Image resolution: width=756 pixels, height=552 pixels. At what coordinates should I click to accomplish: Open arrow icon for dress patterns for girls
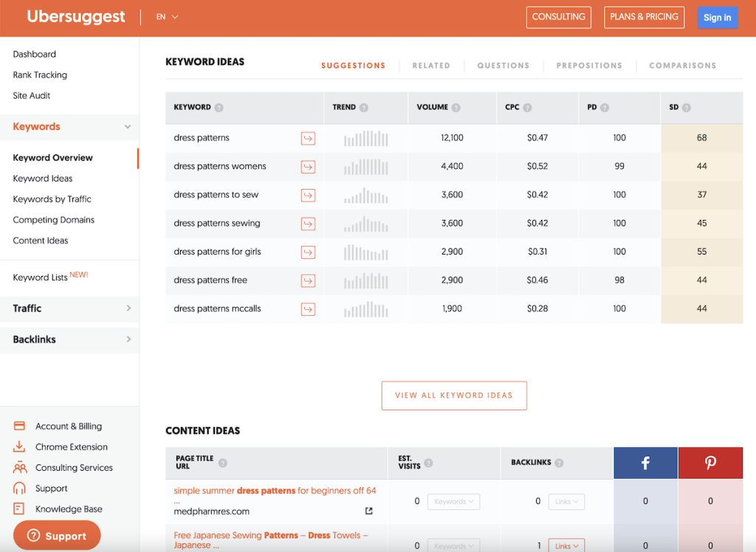coord(308,252)
